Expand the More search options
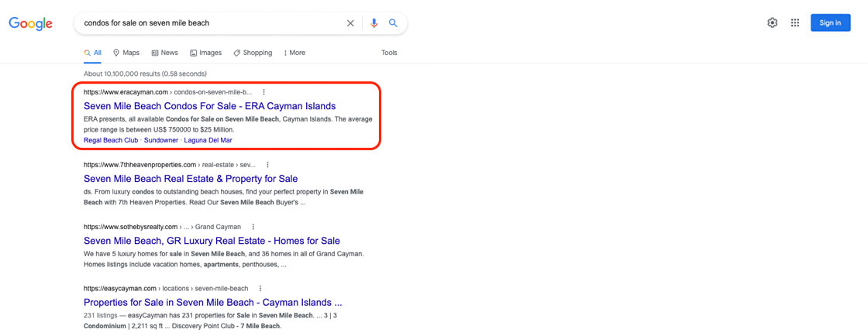 click(294, 53)
